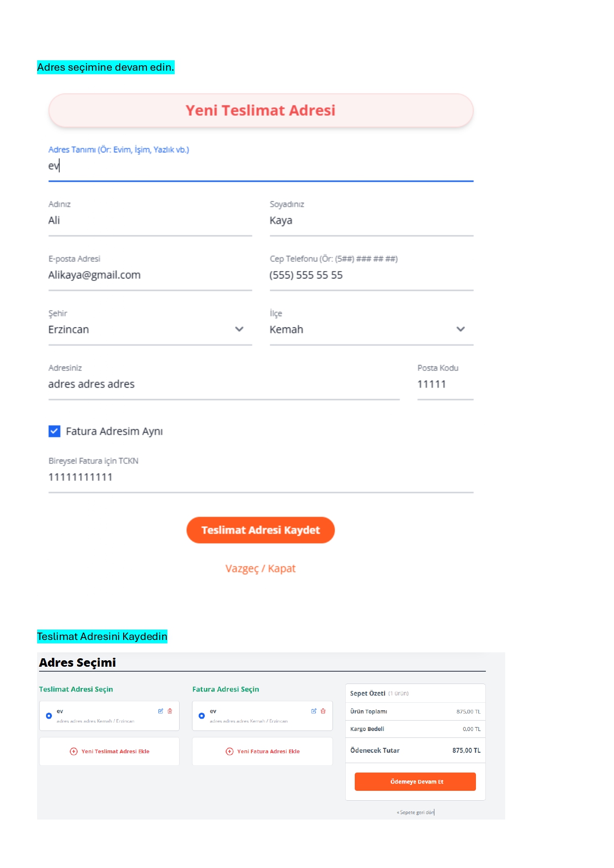614x868 pixels.
Task: Follow the 'Sepete geri dön' link
Action: coord(416,812)
